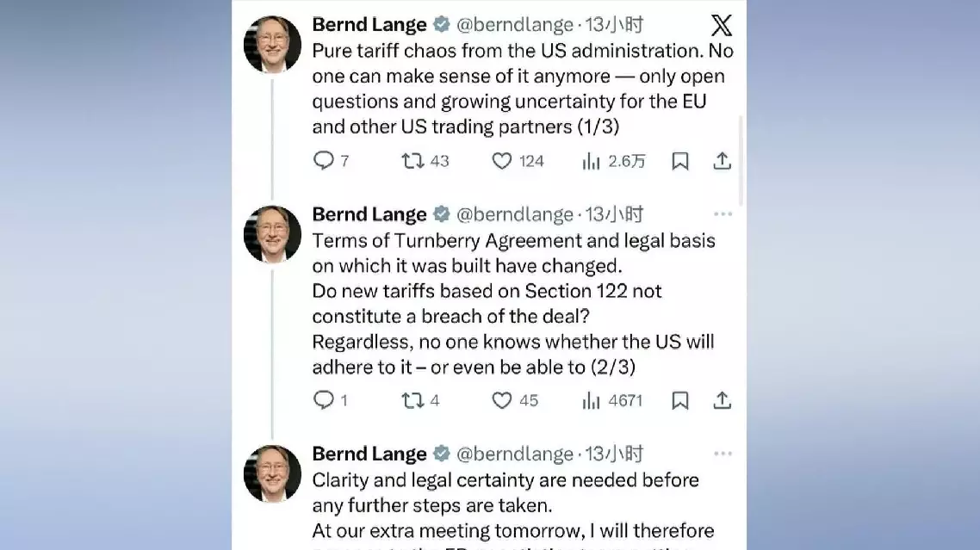Image resolution: width=980 pixels, height=550 pixels.
Task: Open Bernd Lange's avatar on first tweet
Action: point(272,44)
